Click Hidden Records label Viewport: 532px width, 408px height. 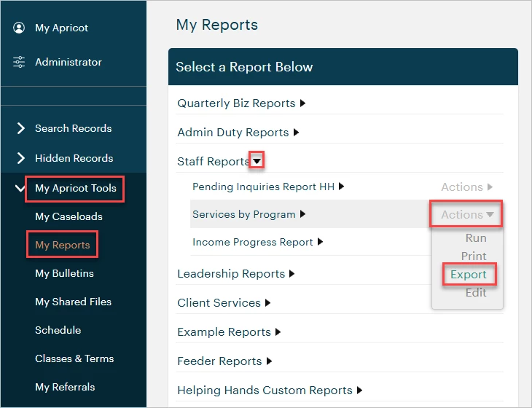tap(74, 158)
